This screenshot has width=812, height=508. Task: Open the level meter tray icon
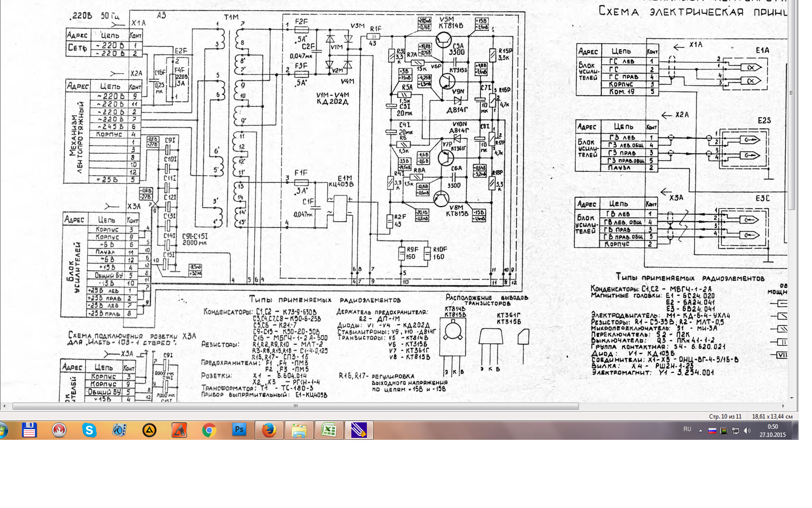point(724,431)
